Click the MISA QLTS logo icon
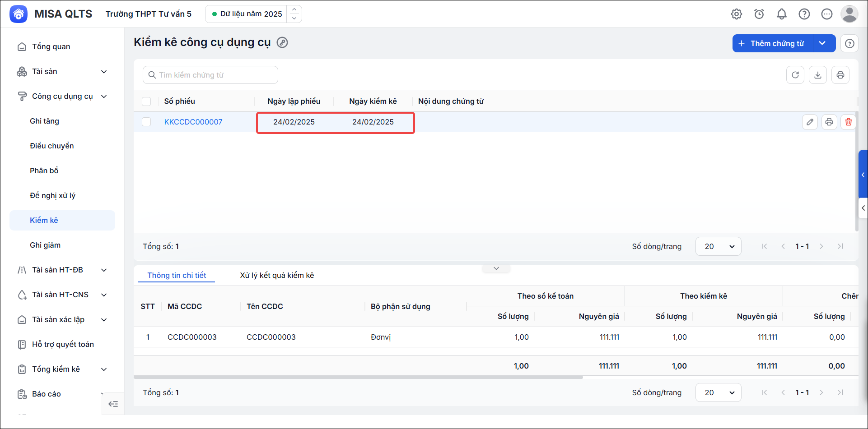 click(x=19, y=14)
